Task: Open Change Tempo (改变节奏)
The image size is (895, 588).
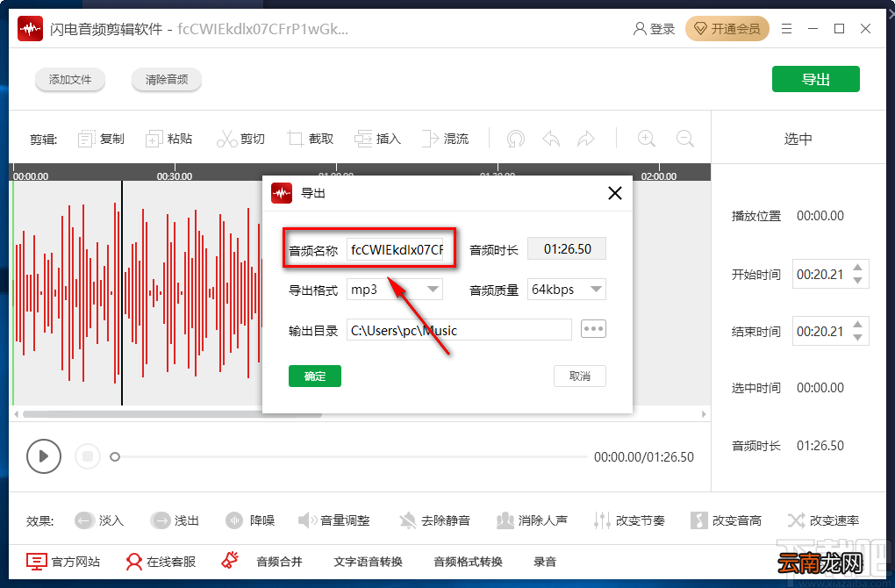Action: (629, 520)
